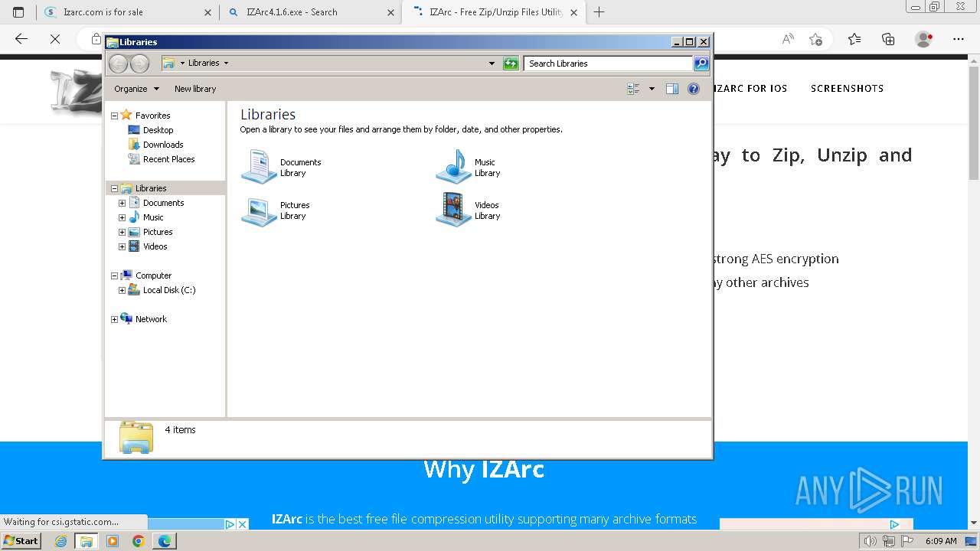Add page to favorites star-plus icon

815,39
